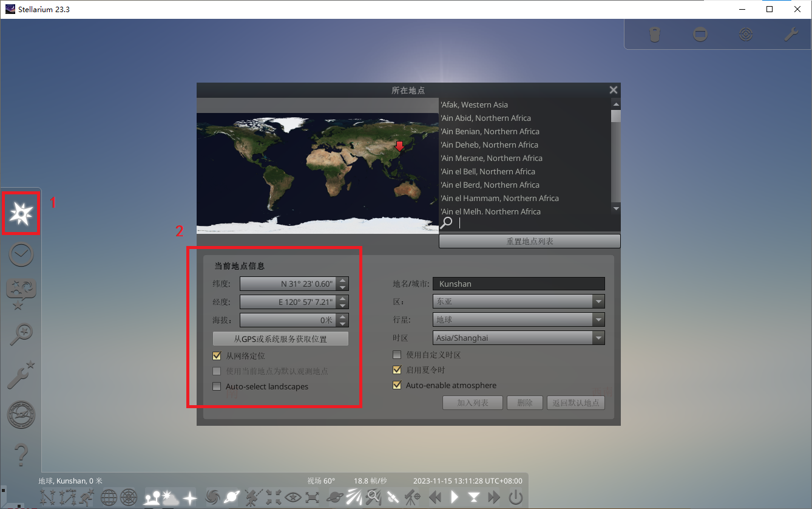
Task: Open Sky and viewing options window
Action: (x=21, y=295)
